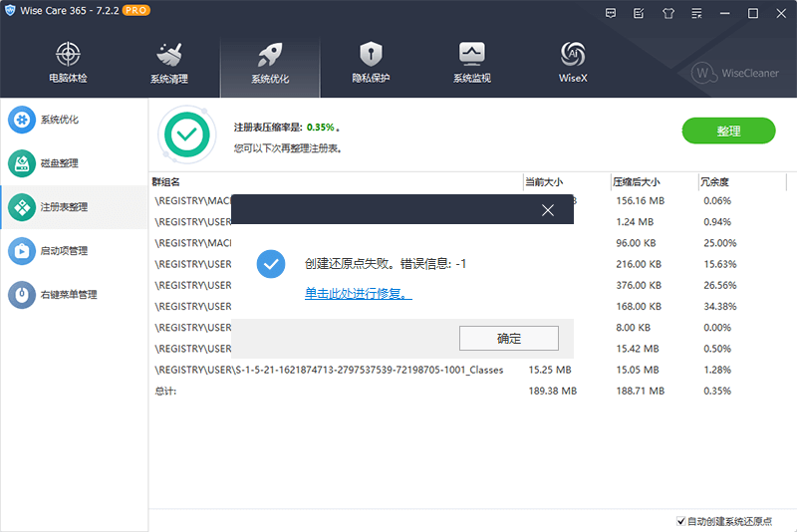
Task: Click the 156.16 MB compressed size cell
Action: [x=640, y=200]
